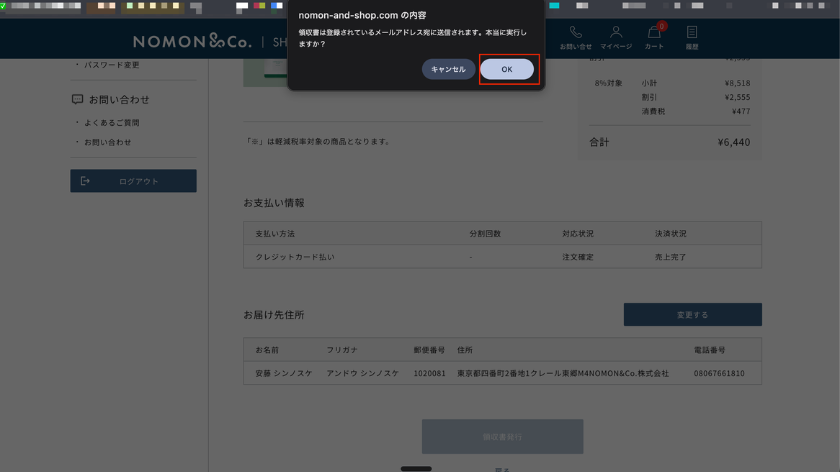The height and width of the screenshot is (472, 840).
Task: Click the product thumbnail image
Action: tap(265, 73)
